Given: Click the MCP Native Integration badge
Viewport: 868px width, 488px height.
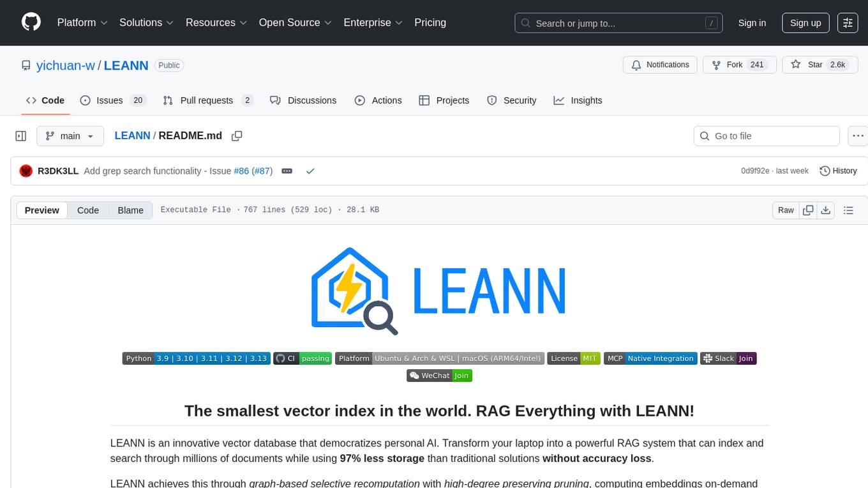Looking at the screenshot, I should [650, 358].
